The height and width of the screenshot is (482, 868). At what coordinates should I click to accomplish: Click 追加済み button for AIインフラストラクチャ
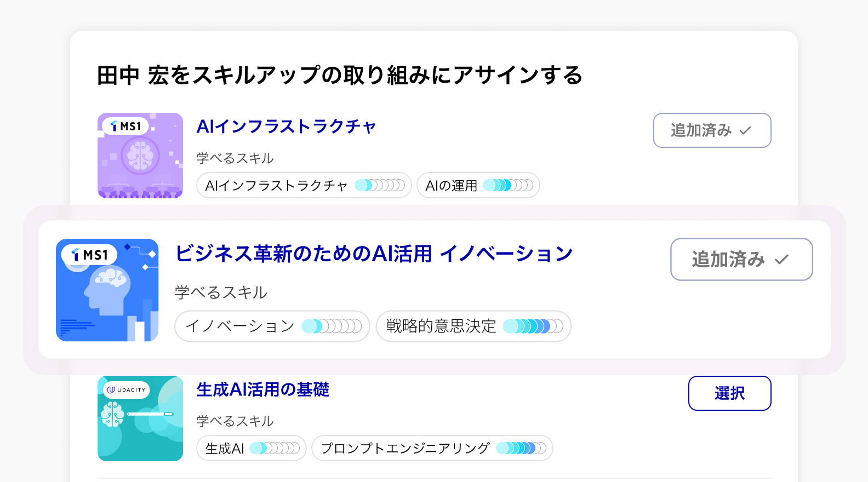(x=712, y=130)
